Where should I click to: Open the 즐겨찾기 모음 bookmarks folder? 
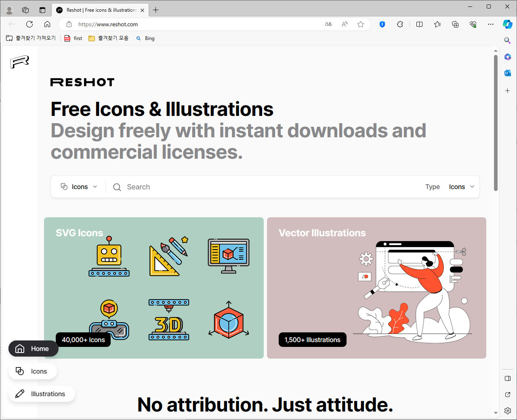click(109, 38)
